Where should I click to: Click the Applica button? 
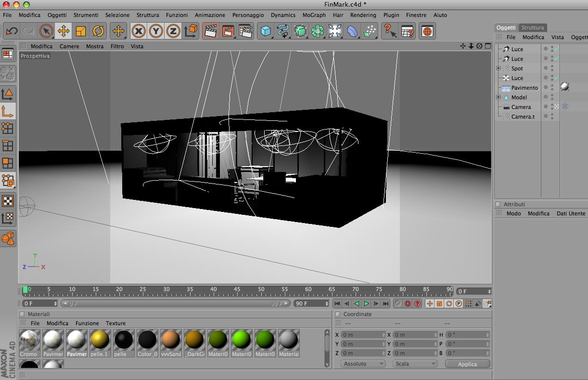click(467, 364)
